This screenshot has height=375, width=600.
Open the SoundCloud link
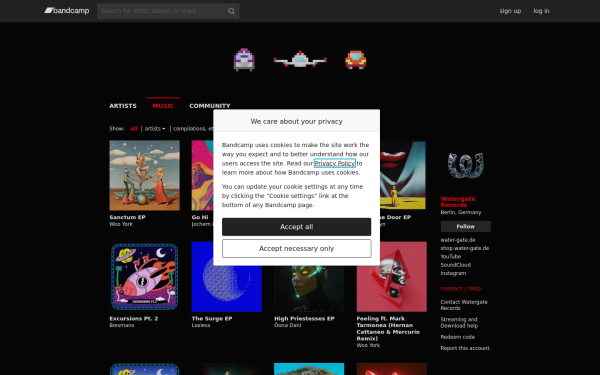[455, 265]
